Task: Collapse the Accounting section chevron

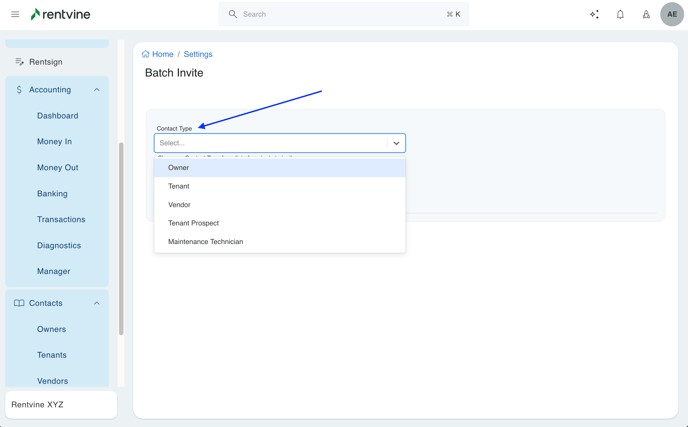Action: click(97, 90)
